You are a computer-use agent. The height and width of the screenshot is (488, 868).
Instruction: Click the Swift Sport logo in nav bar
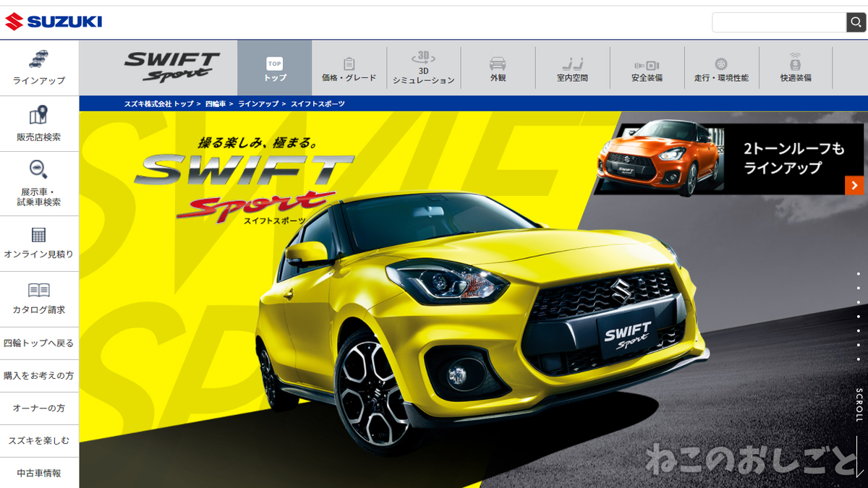coord(171,67)
